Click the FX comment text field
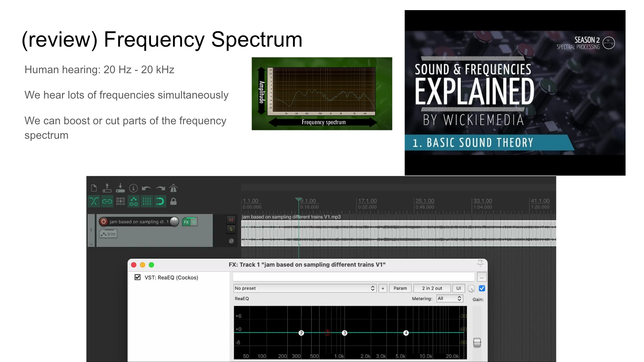This screenshot has width=644, height=362. pos(354,277)
